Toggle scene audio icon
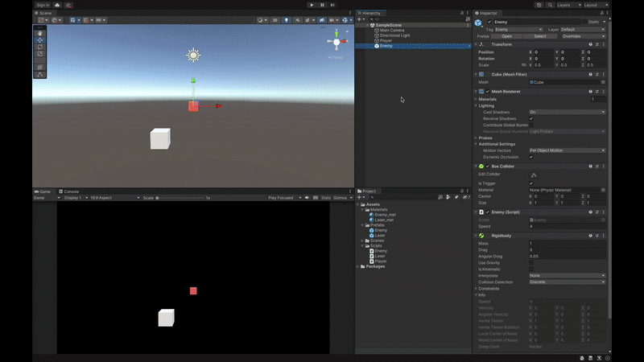Image resolution: width=644 pixels, height=362 pixels. [x=298, y=20]
